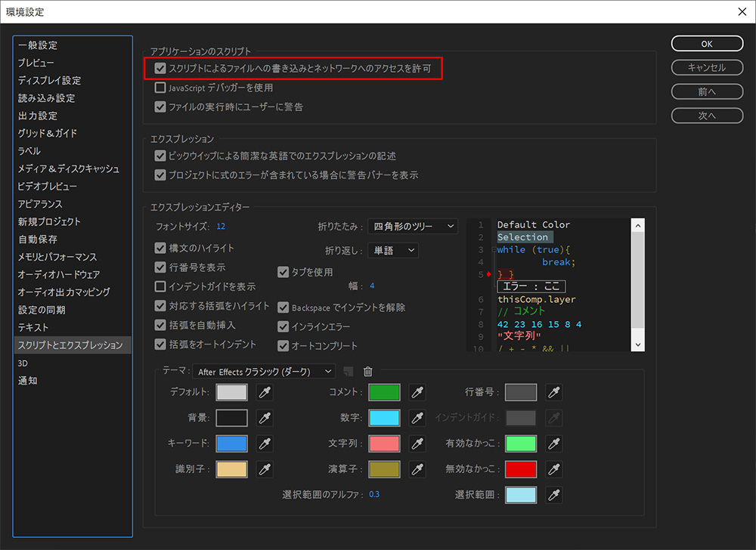Toggle 対応する括弧をハイライト checkbox
Viewport: 756px width, 550px height.
[160, 306]
